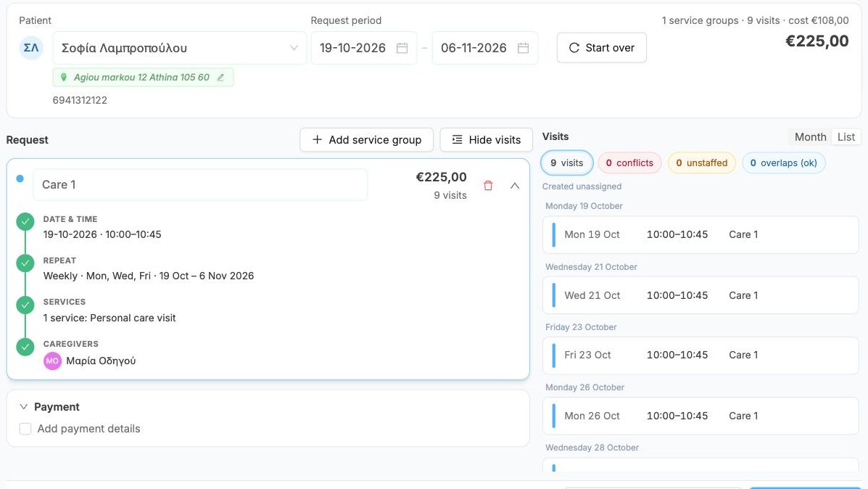This screenshot has width=868, height=489.
Task: Click the caregiver name Μαρία Οδηγού
Action: coord(101,361)
